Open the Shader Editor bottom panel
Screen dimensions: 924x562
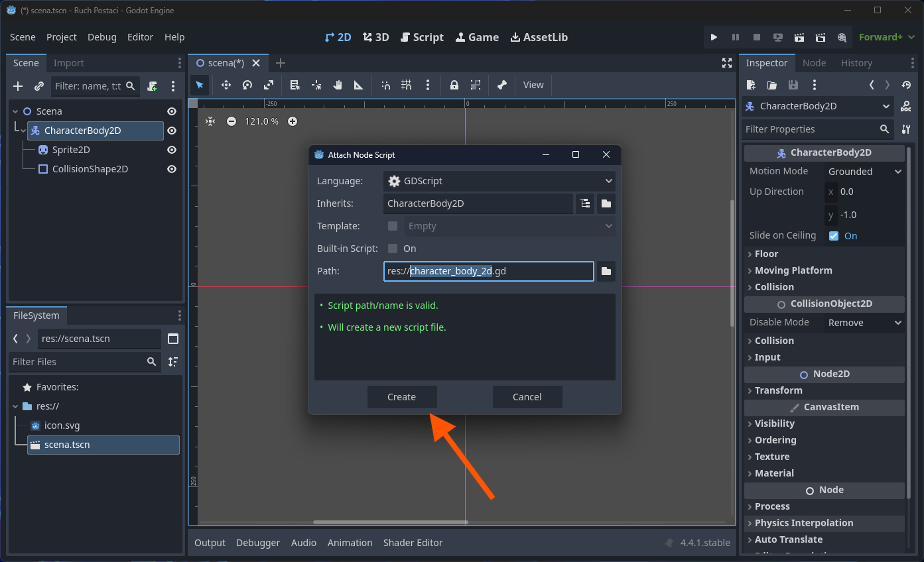[413, 543]
